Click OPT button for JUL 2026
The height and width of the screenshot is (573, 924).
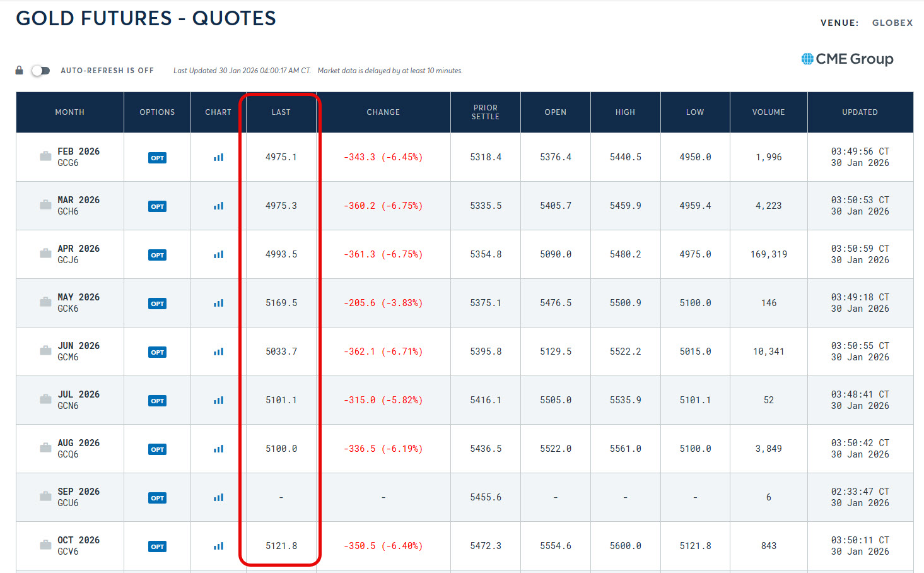pos(157,401)
